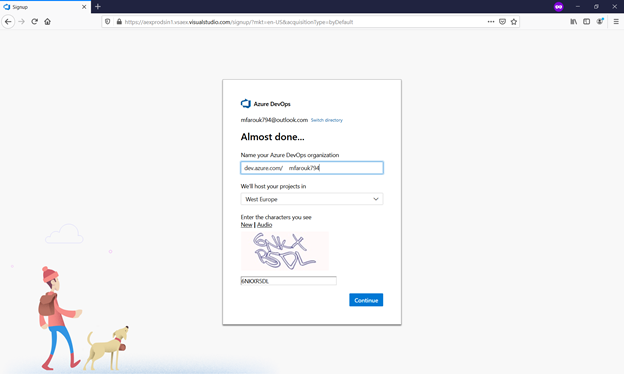Click the browser forward arrow

(x=21, y=21)
